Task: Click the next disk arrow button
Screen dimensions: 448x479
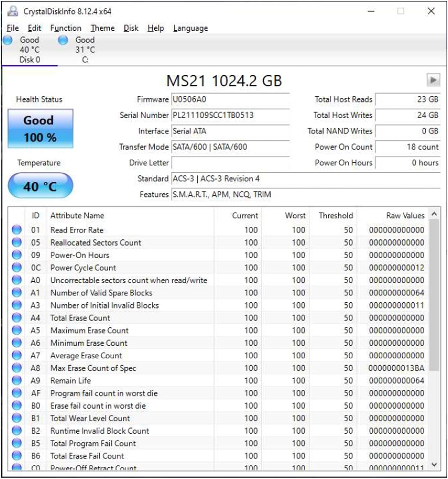Action: [433, 80]
